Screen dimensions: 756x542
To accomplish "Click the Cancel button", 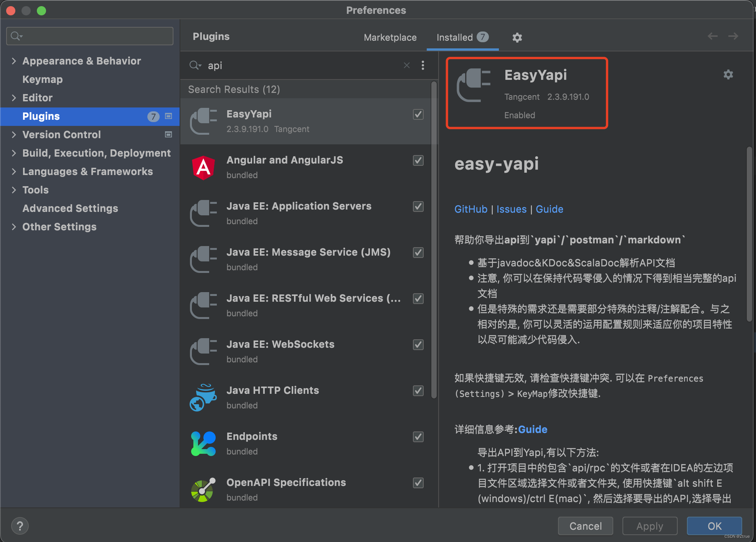I will point(585,525).
